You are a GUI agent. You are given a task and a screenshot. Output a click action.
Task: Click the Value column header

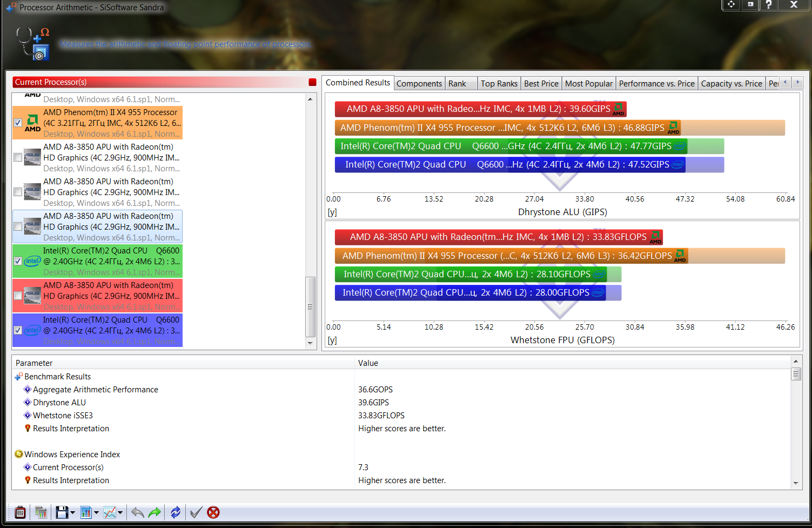coord(573,363)
